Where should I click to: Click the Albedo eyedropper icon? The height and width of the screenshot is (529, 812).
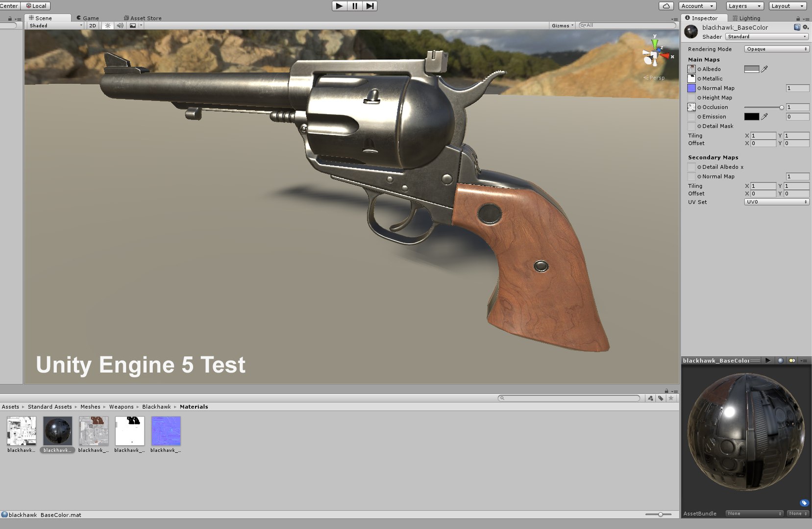[764, 69]
